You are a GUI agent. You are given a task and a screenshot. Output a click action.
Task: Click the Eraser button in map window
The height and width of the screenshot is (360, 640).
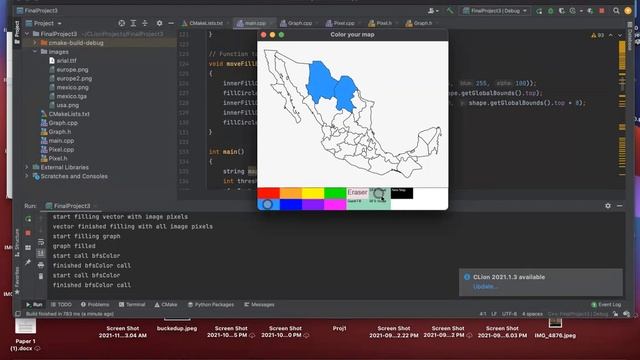point(358,192)
